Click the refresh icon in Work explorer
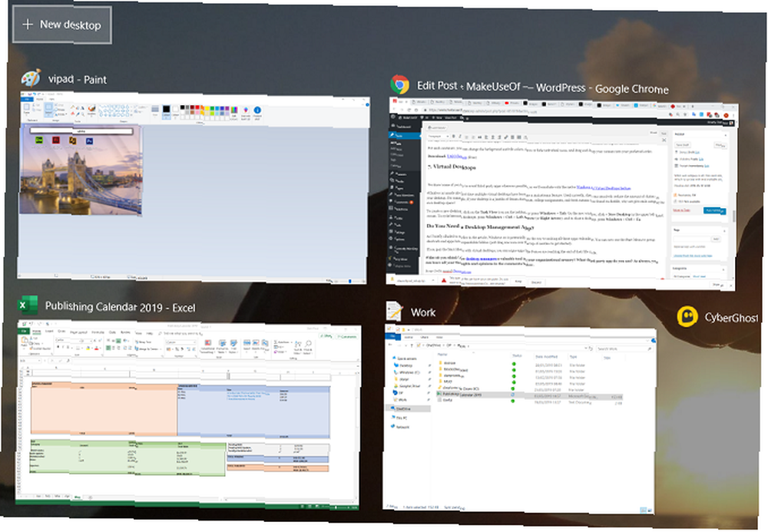The image size is (768, 532). click(x=591, y=349)
